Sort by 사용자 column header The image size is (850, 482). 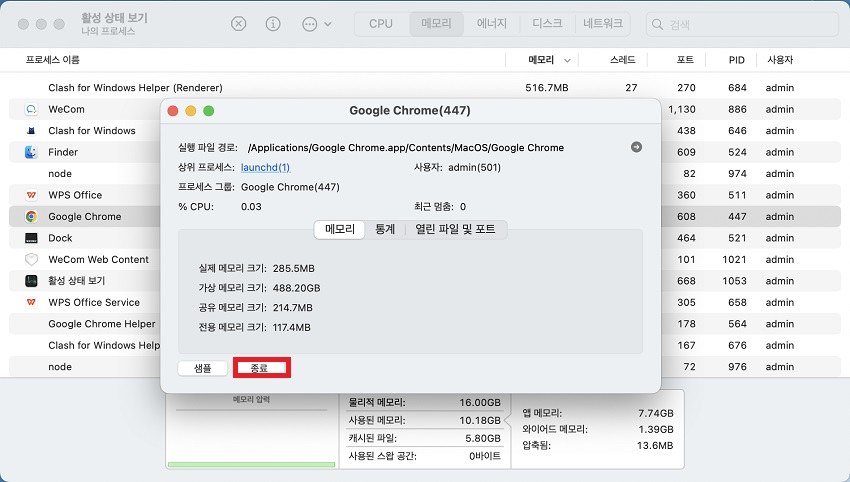780,60
